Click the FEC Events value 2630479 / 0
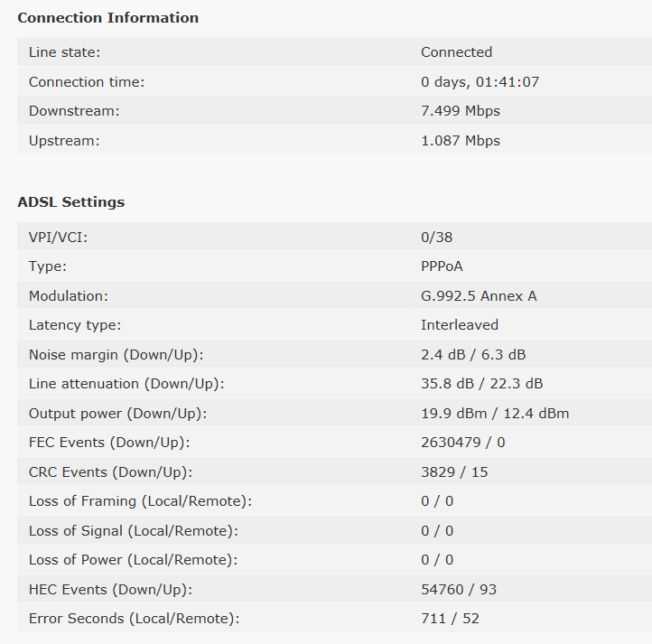This screenshot has height=644, width=652. pyautogui.click(x=462, y=443)
